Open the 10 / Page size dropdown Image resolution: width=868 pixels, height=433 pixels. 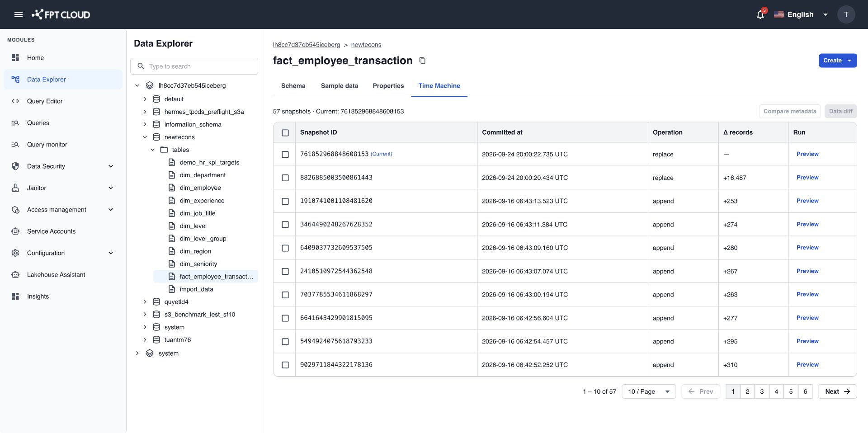pyautogui.click(x=649, y=391)
